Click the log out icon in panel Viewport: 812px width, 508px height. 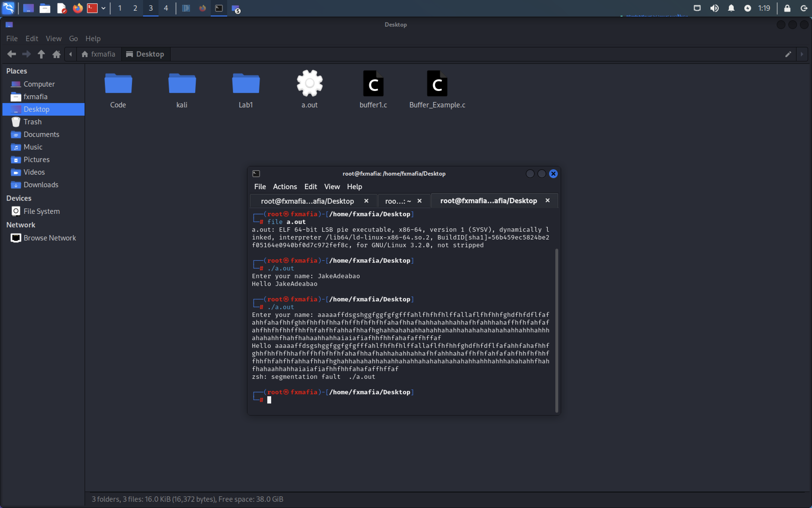[804, 8]
